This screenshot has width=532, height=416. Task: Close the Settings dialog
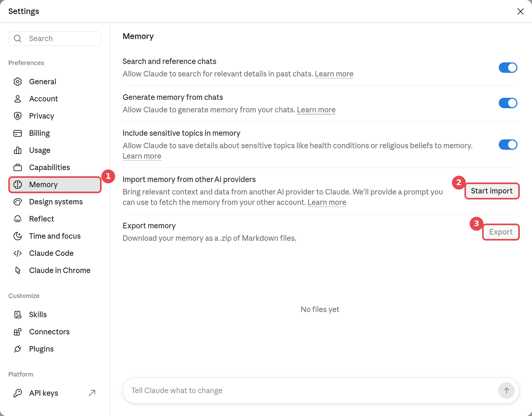(x=520, y=12)
